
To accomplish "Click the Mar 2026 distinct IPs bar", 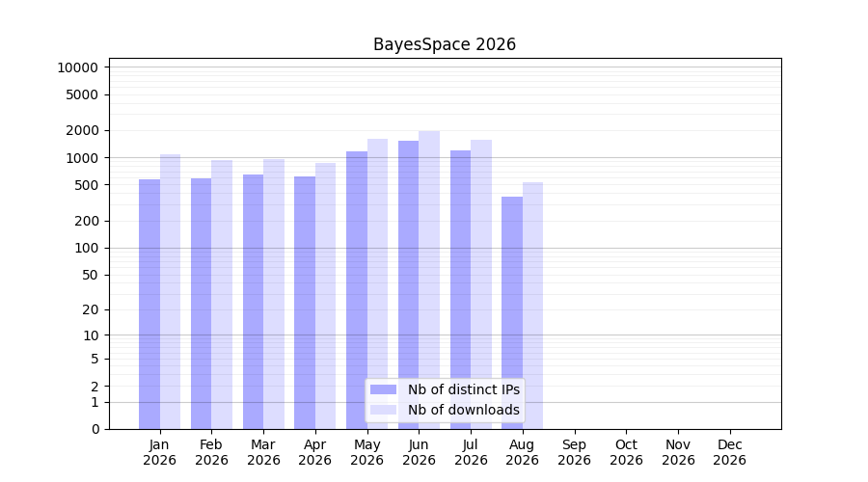I will point(253,302).
